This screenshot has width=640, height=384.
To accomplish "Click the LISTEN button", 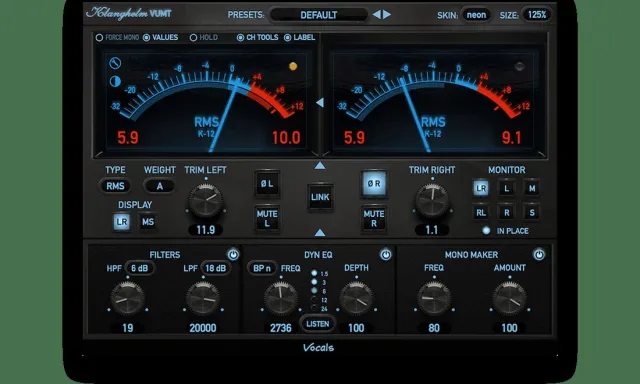I will (x=318, y=324).
